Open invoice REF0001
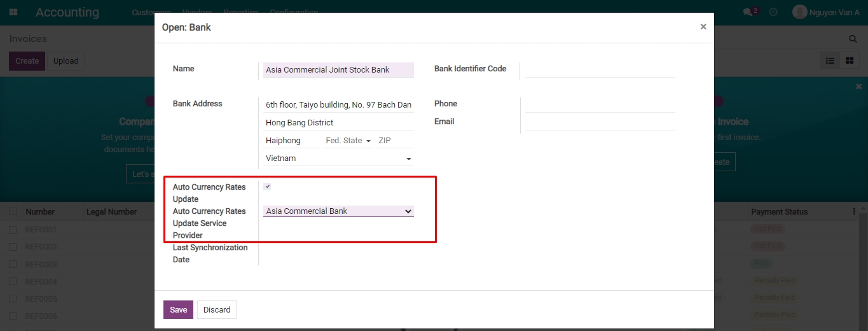 (41, 229)
